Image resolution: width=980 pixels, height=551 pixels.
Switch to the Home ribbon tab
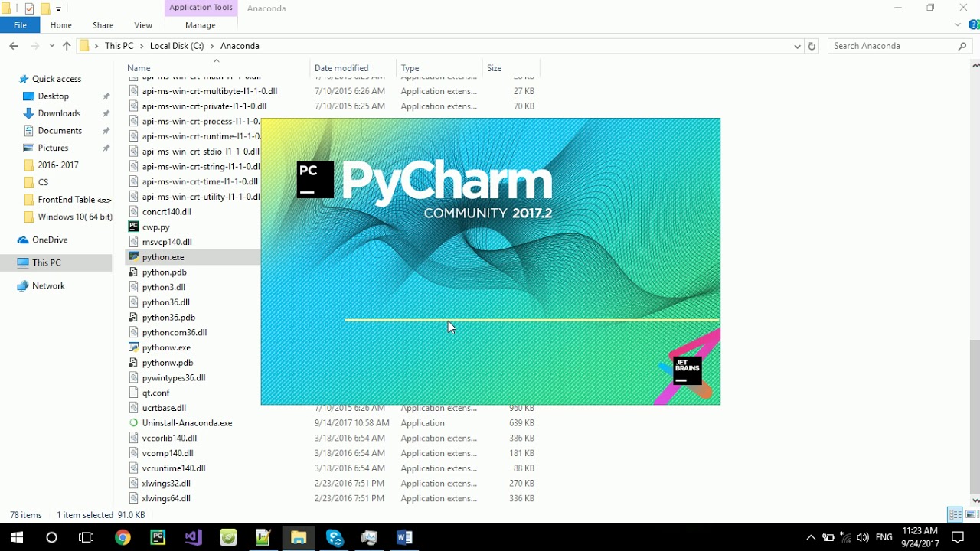pos(61,25)
